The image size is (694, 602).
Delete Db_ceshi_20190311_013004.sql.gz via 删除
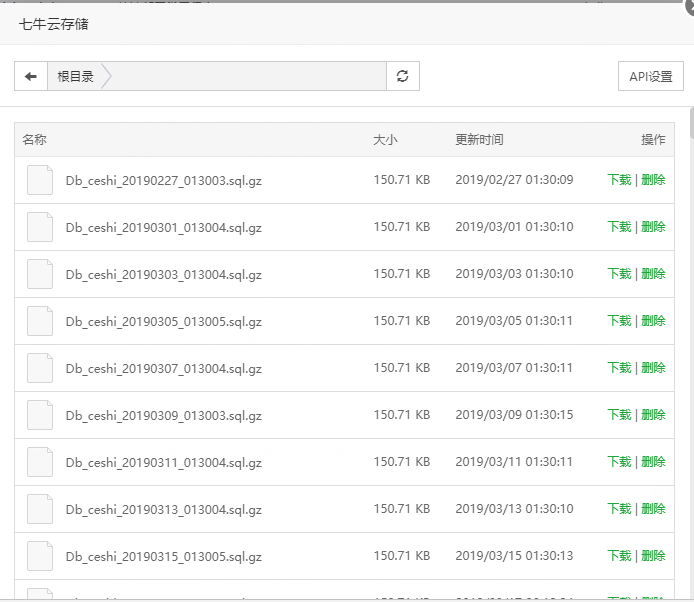(x=653, y=462)
